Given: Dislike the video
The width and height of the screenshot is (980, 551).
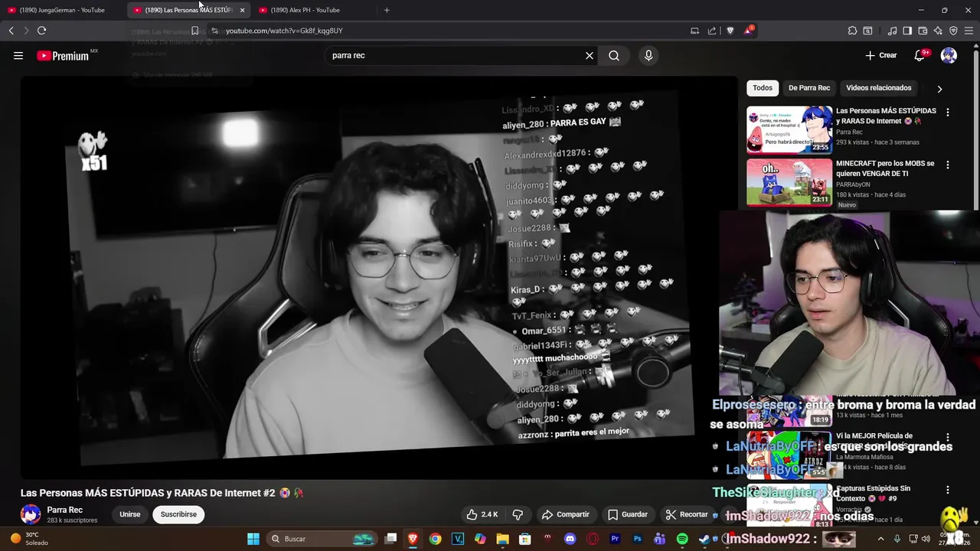Looking at the screenshot, I should point(518,514).
